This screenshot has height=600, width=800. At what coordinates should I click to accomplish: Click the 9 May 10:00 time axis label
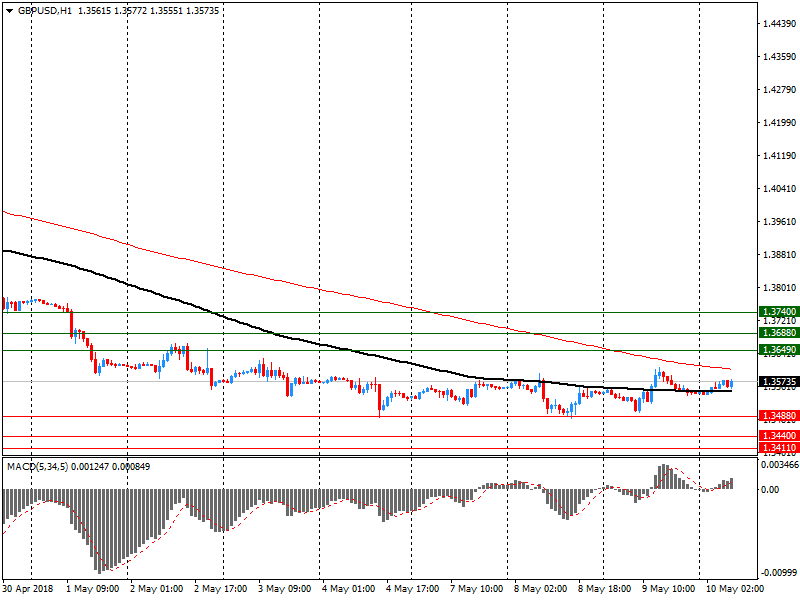point(669,589)
